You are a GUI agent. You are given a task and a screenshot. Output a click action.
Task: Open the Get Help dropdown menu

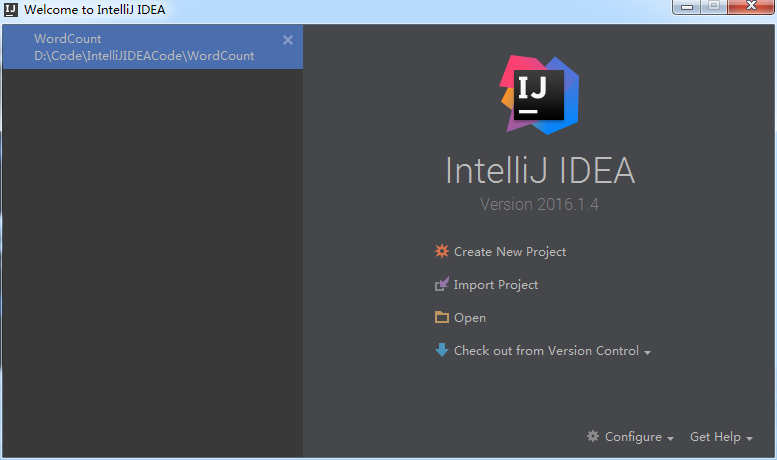tap(721, 437)
